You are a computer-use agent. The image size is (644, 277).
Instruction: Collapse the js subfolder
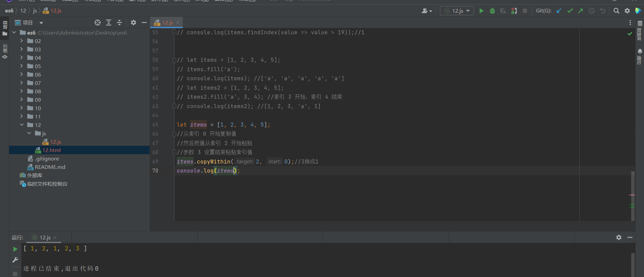[29, 133]
